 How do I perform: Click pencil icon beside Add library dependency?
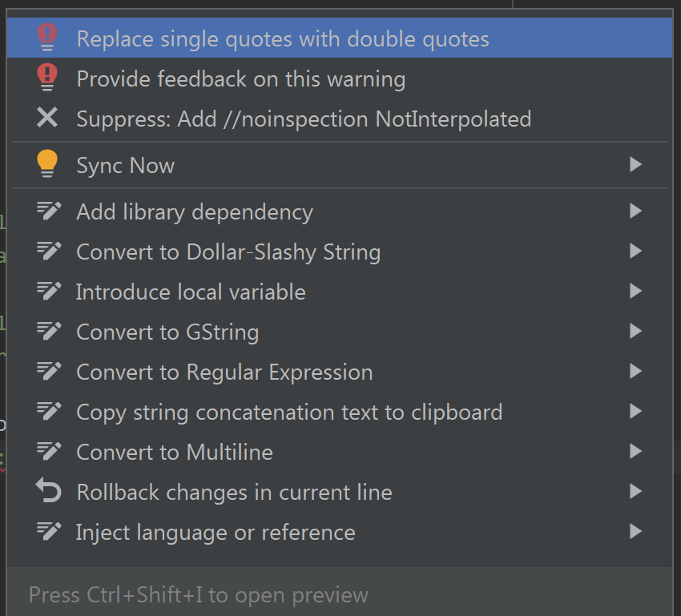(49, 211)
